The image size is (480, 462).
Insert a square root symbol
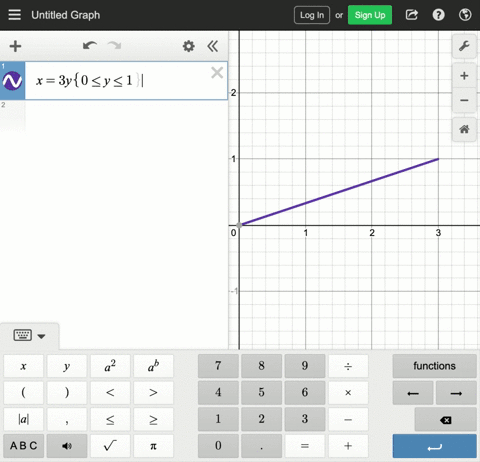click(x=110, y=446)
